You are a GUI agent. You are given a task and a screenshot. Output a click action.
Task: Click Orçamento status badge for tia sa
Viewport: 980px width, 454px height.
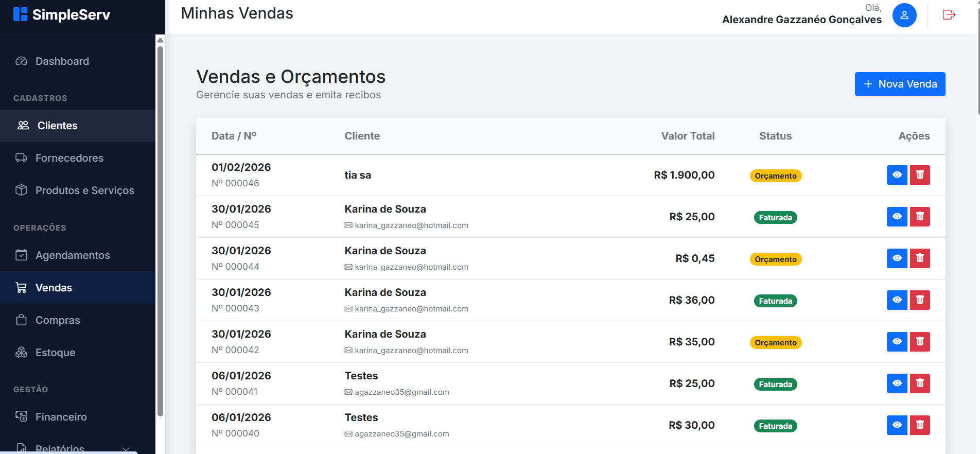coord(775,176)
